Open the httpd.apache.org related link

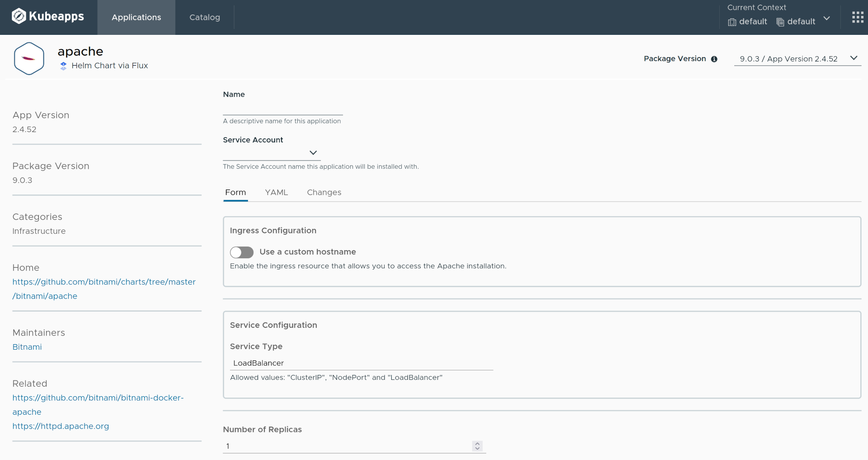61,426
